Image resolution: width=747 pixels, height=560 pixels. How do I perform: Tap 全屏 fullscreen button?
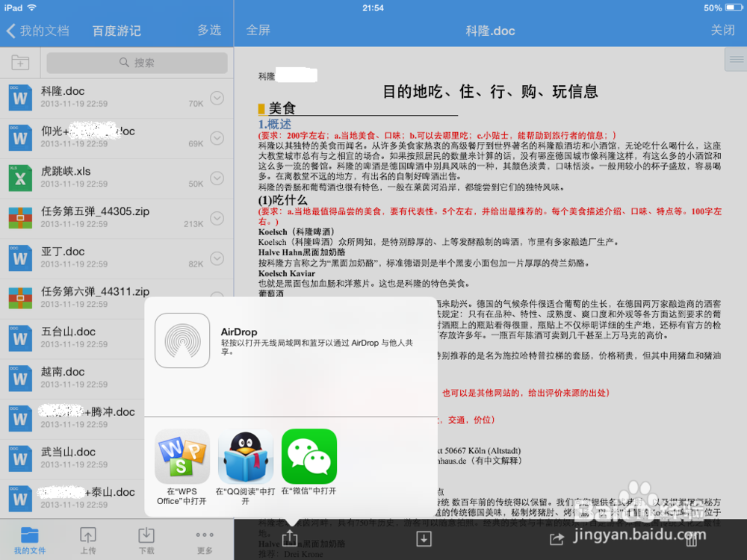258,30
